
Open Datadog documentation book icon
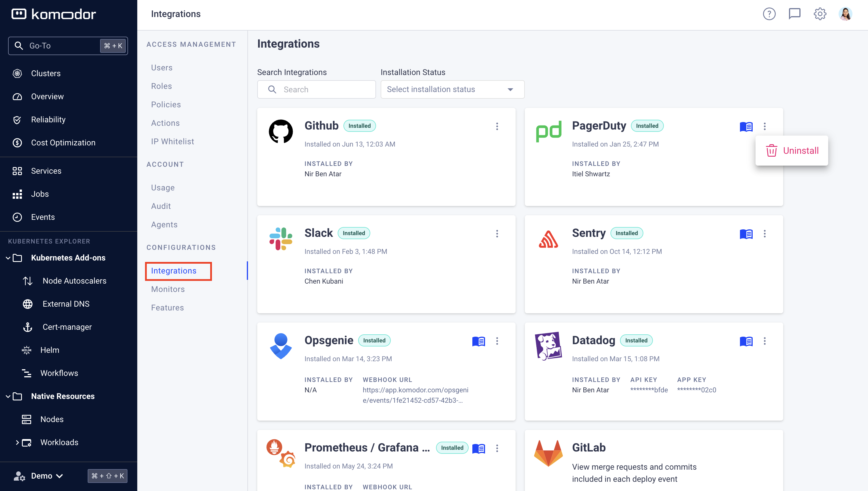pyautogui.click(x=746, y=341)
